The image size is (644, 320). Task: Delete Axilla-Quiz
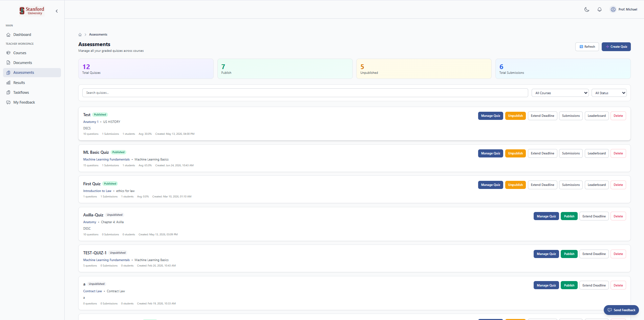pyautogui.click(x=618, y=216)
